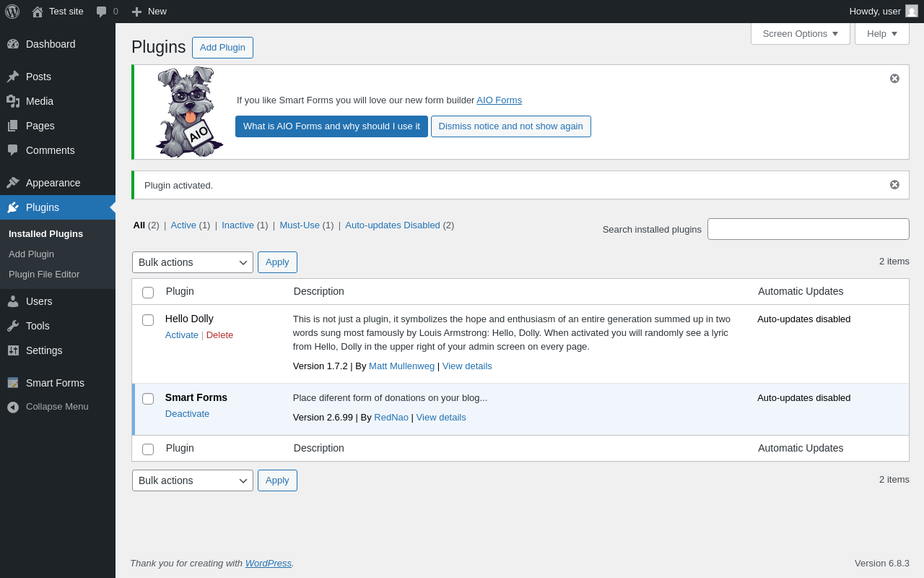This screenshot has height=578, width=924.
Task: Toggle the select-all checkbox in table header
Action: tap(148, 293)
